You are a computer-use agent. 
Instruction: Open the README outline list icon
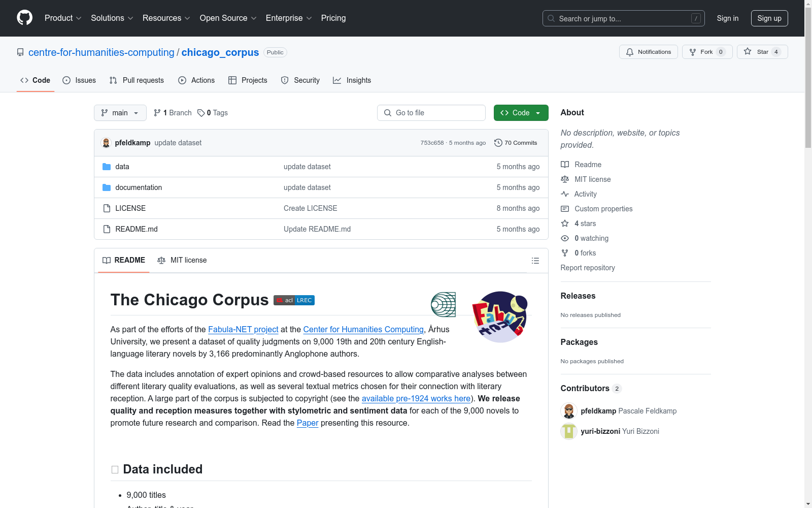point(535,261)
